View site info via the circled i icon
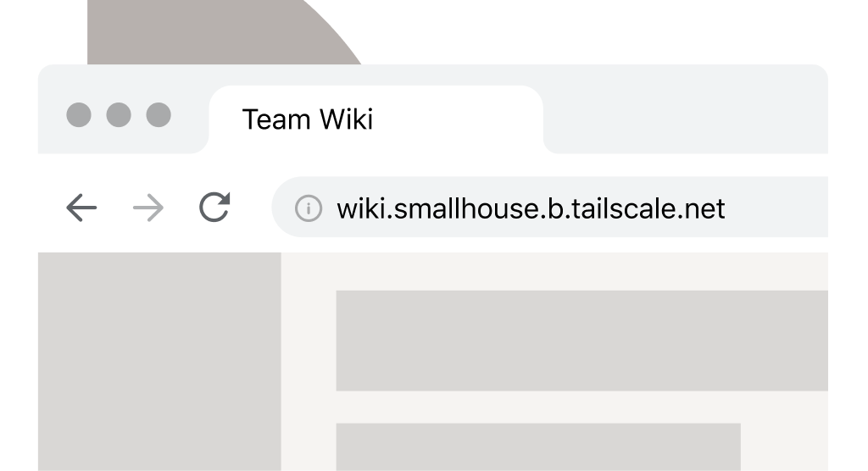The image size is (868, 471). click(309, 208)
